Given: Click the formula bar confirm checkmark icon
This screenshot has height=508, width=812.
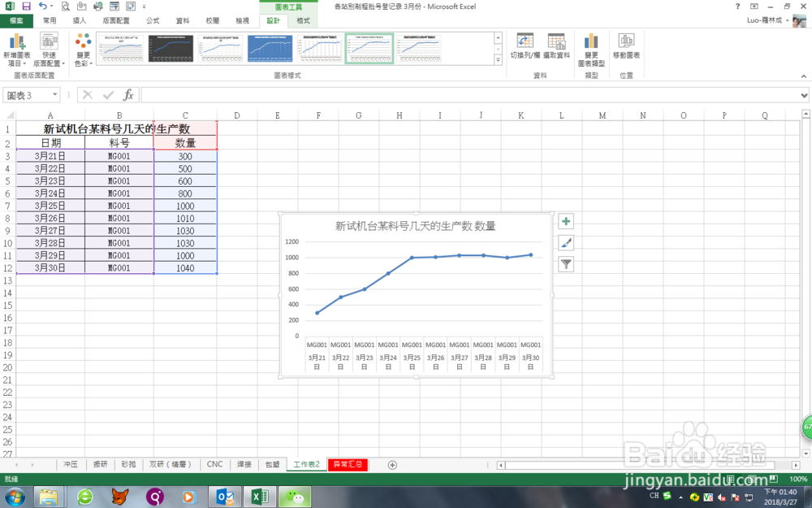Looking at the screenshot, I should point(108,95).
